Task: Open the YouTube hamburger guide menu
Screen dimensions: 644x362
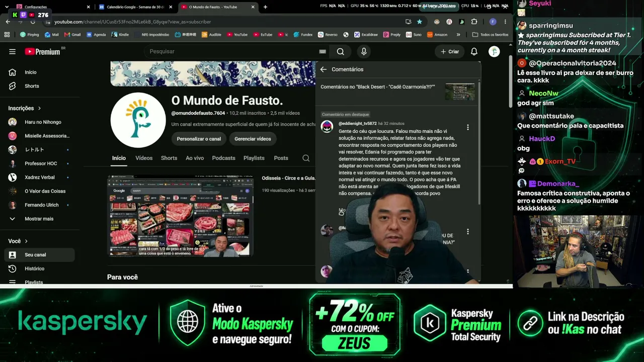Action: coord(12,51)
